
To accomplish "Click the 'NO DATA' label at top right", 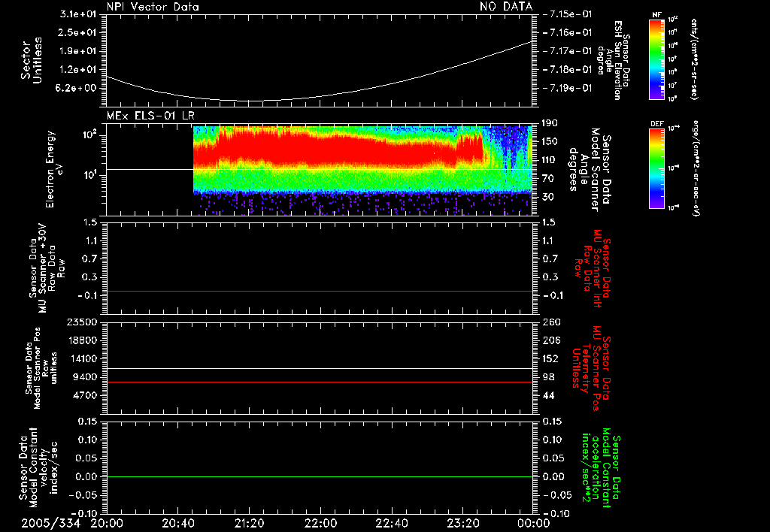I will pos(506,7).
